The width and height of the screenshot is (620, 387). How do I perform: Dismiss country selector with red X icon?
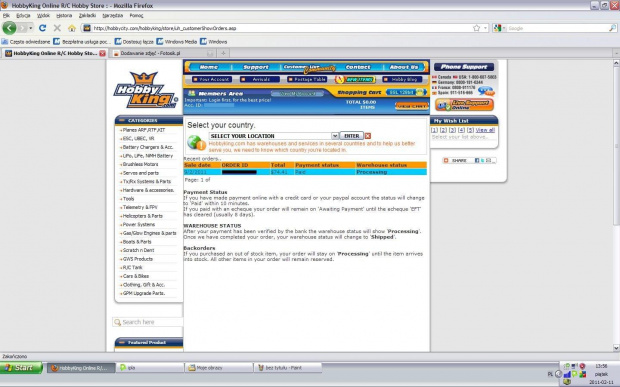pos(368,136)
